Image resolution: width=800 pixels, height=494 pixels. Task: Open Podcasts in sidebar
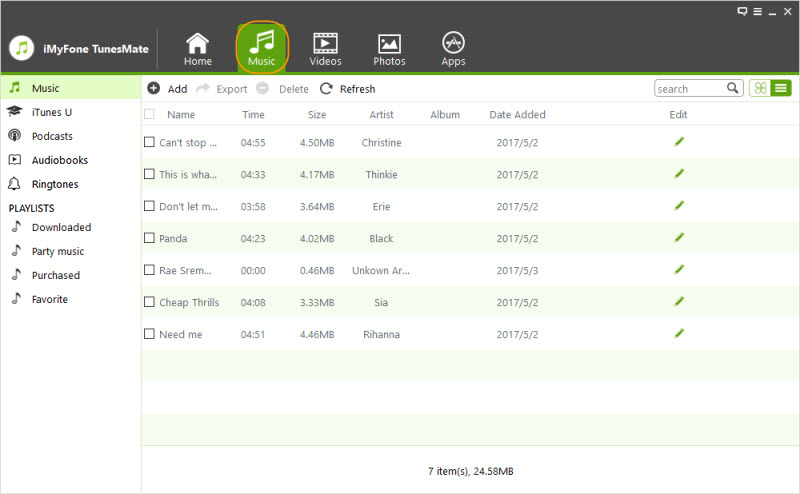coord(71,136)
